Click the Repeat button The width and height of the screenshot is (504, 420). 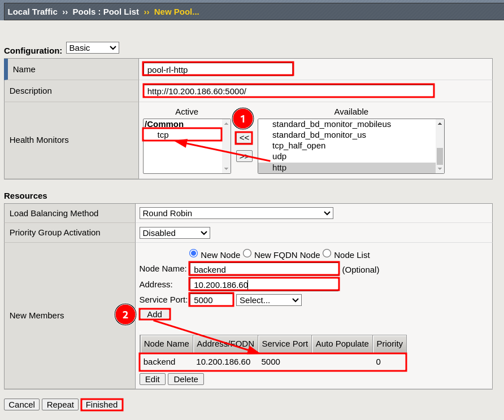tap(60, 404)
